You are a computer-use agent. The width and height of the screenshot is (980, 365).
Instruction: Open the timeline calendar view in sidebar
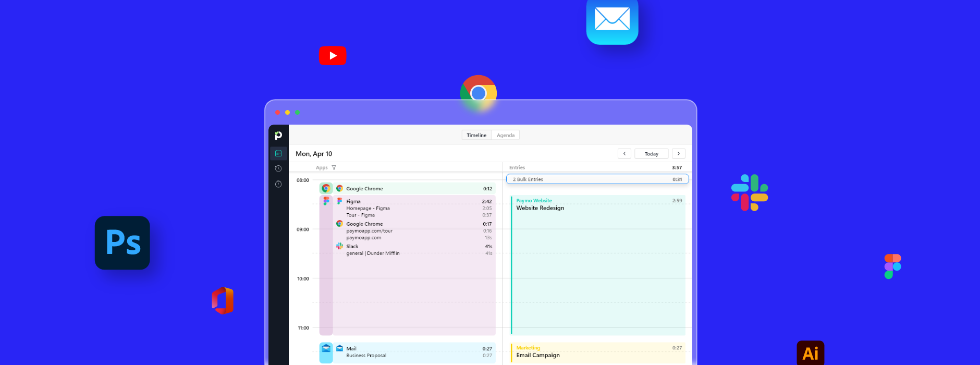pos(278,153)
